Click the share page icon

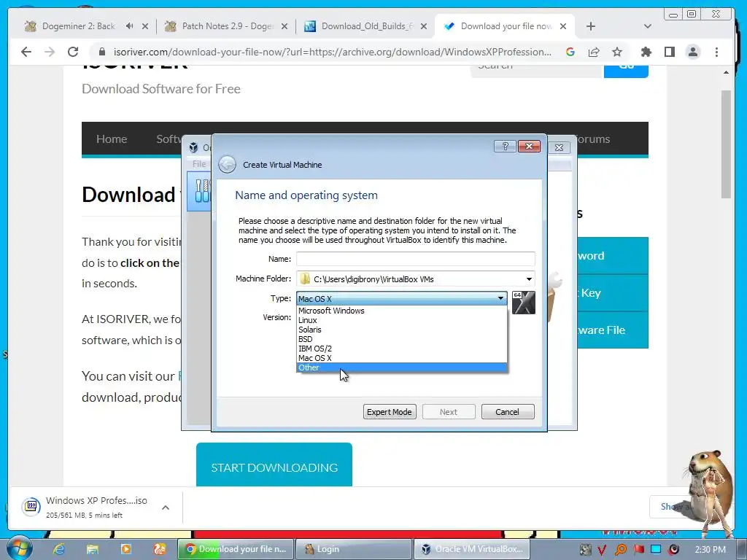click(x=594, y=52)
